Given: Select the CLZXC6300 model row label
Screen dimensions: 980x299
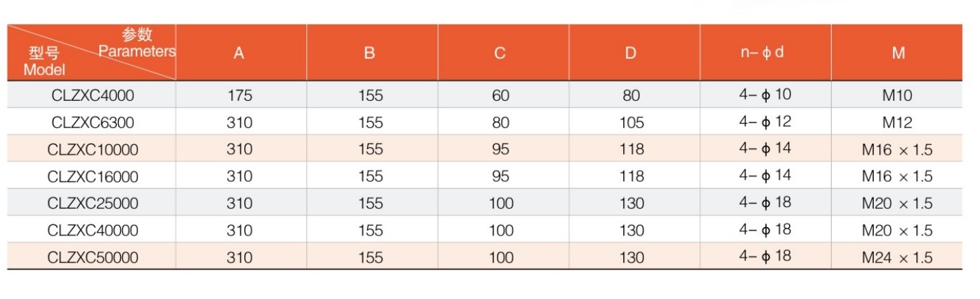Looking at the screenshot, I should tap(92, 122).
